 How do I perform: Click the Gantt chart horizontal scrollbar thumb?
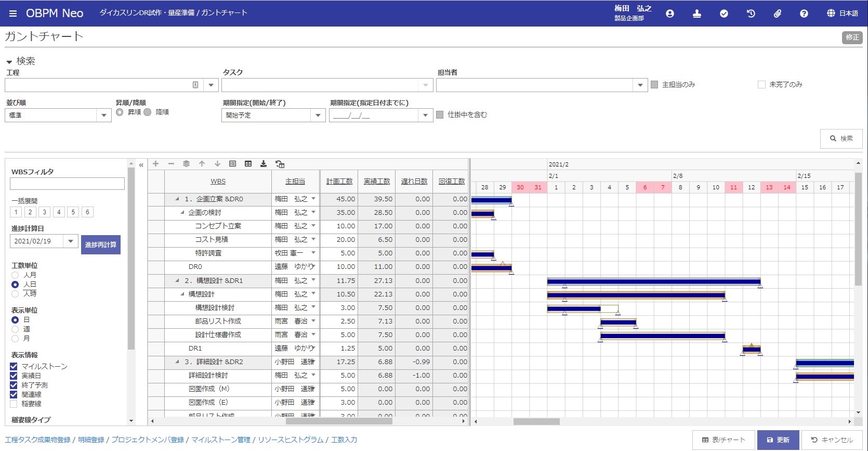pos(536,421)
